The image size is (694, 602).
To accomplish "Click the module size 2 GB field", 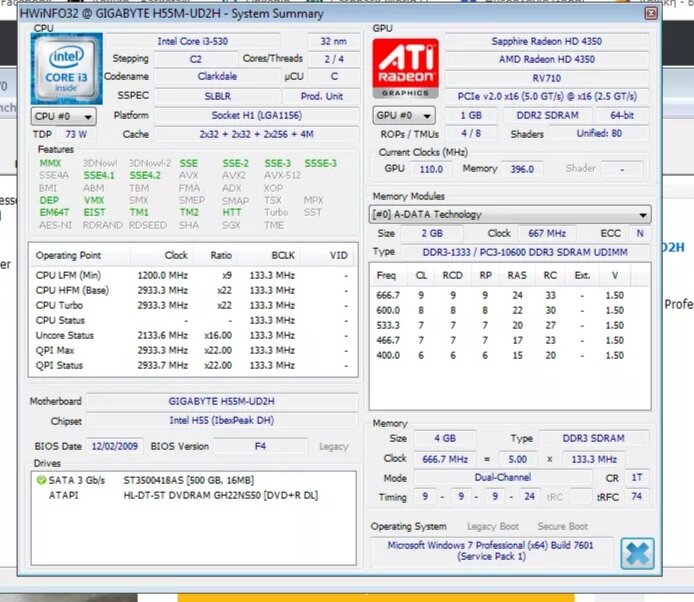I will point(432,233).
